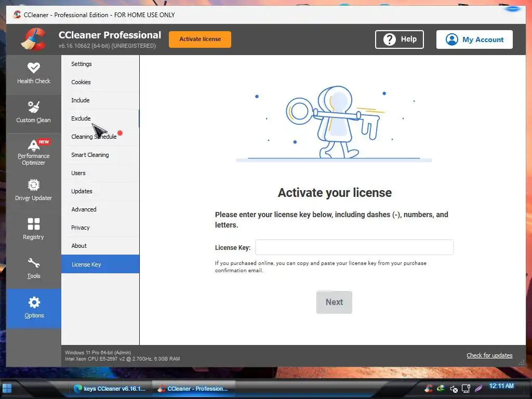
Task: Click the orange Activate license button
Action: tap(200, 39)
